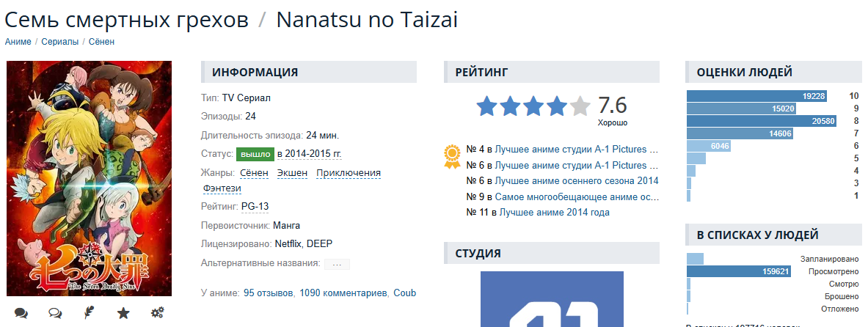Viewport: 868px width, 327px height.
Task: Click the Coub link
Action: (404, 293)
